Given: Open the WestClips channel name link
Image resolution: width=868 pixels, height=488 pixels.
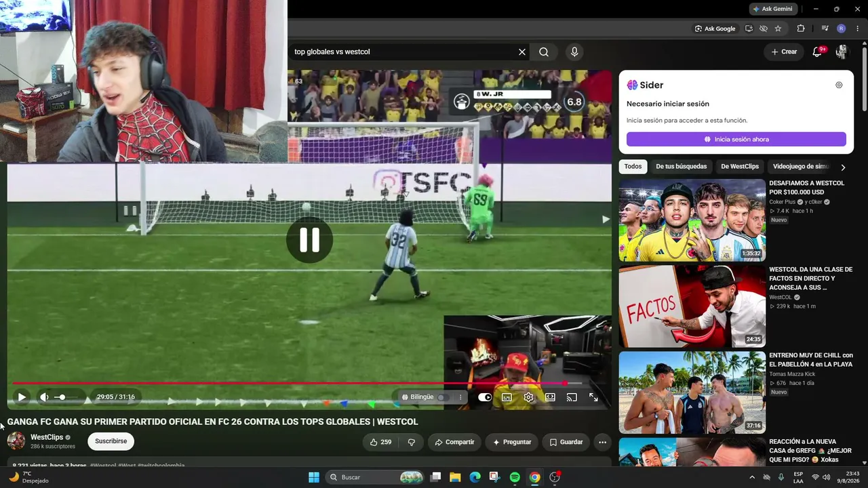Looking at the screenshot, I should pos(47,437).
